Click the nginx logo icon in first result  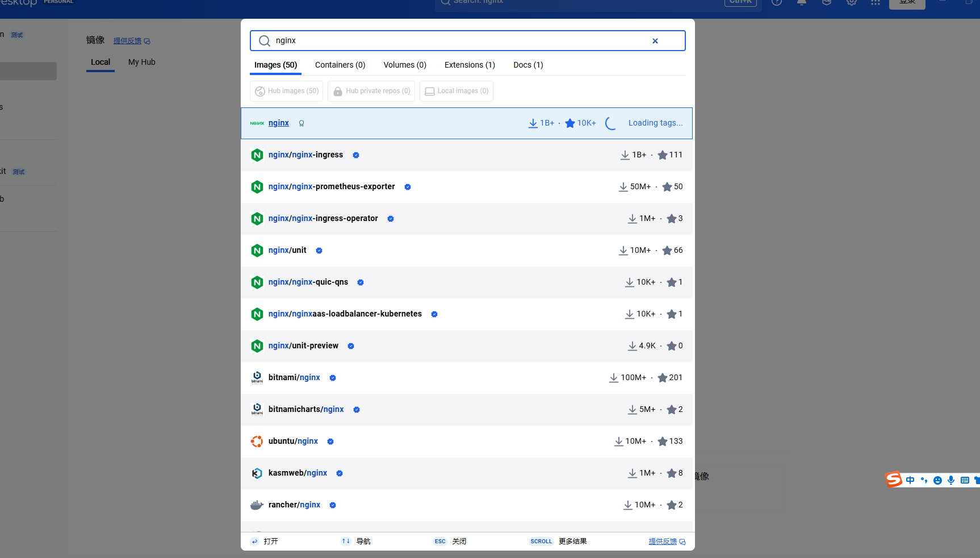(x=257, y=123)
